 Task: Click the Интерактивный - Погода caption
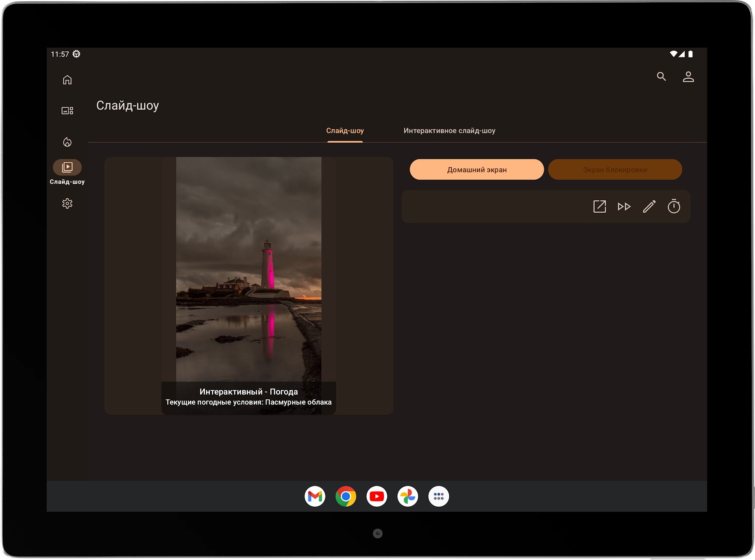249,392
